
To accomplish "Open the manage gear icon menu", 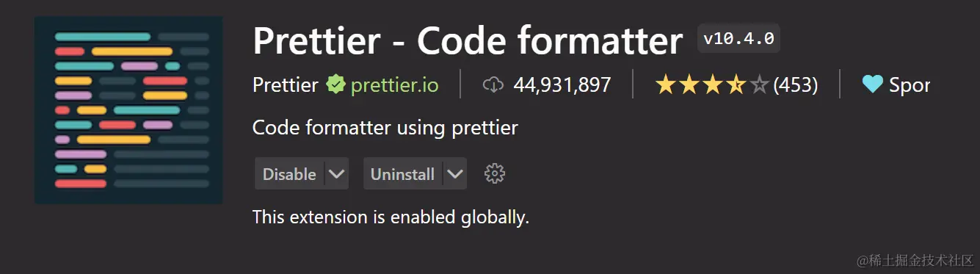I will pyautogui.click(x=495, y=174).
